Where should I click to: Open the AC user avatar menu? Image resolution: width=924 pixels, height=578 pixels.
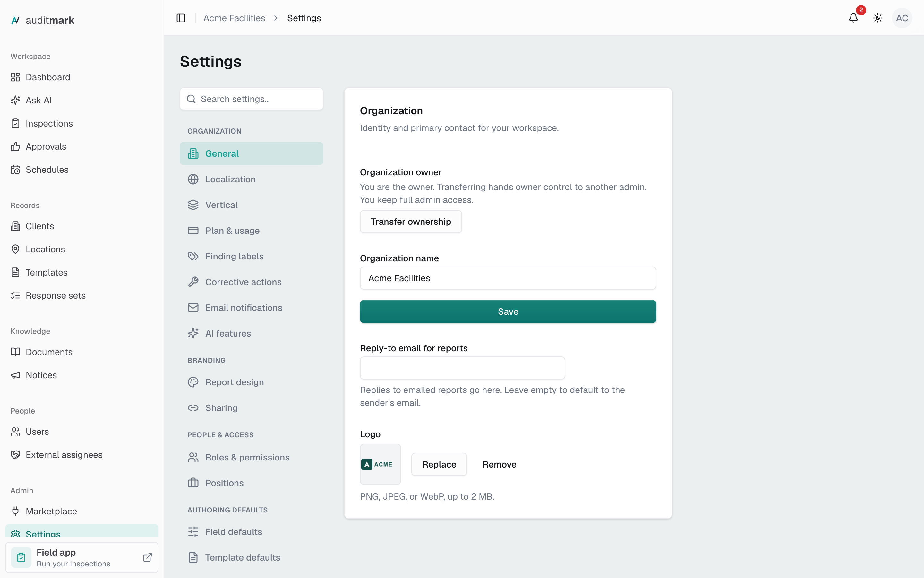pos(902,18)
